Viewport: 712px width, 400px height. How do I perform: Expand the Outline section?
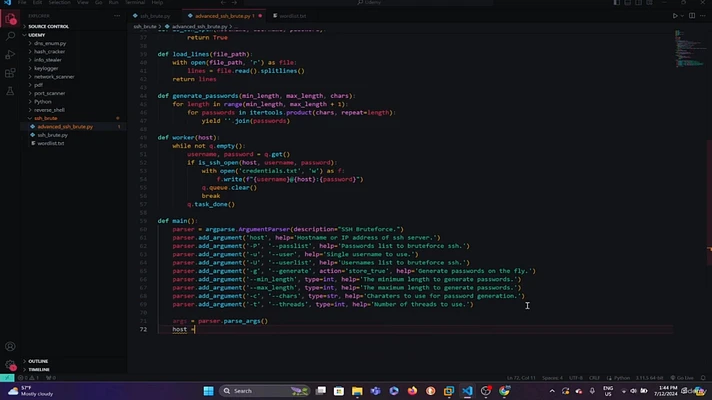[x=38, y=361]
